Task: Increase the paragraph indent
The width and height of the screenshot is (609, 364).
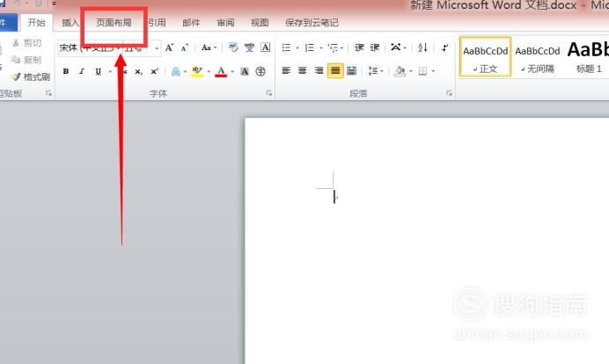Action: (374, 47)
